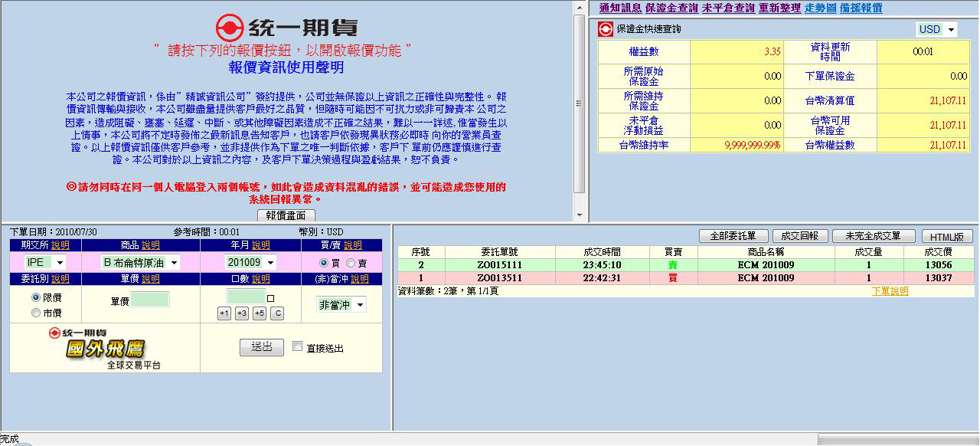The image size is (980, 446).
Task: Open 說明 link next to 委託別
Action: pyautogui.click(x=60, y=279)
